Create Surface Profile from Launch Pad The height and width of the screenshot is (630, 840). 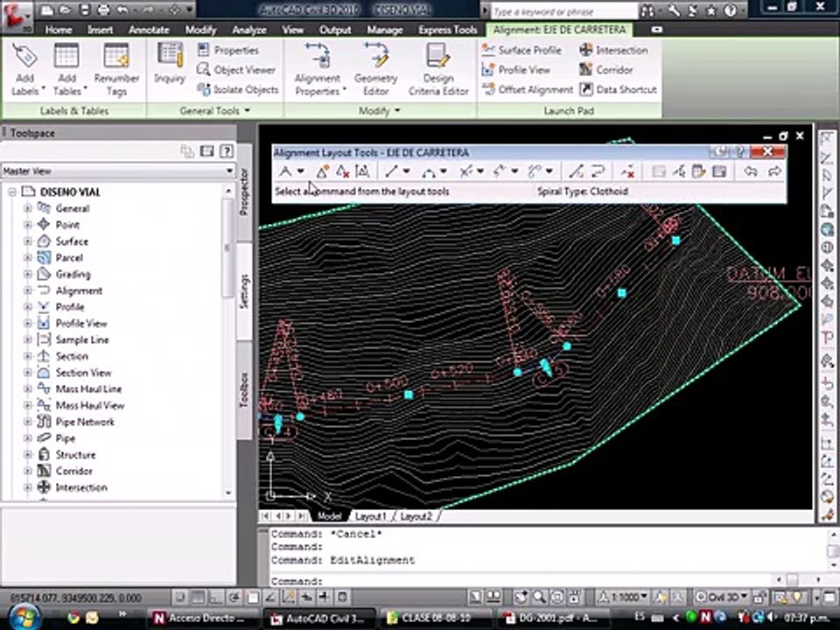click(x=521, y=51)
